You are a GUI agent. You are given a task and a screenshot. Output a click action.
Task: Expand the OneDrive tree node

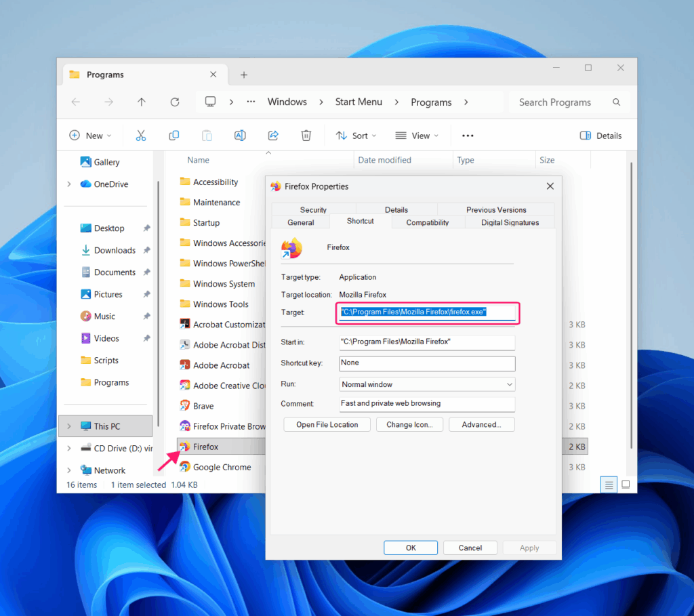pyautogui.click(x=69, y=184)
